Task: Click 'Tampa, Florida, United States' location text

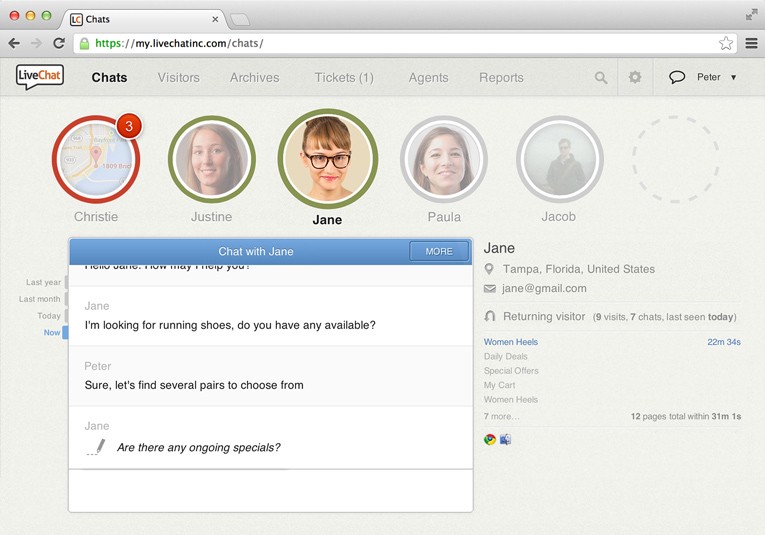Action: (x=579, y=269)
